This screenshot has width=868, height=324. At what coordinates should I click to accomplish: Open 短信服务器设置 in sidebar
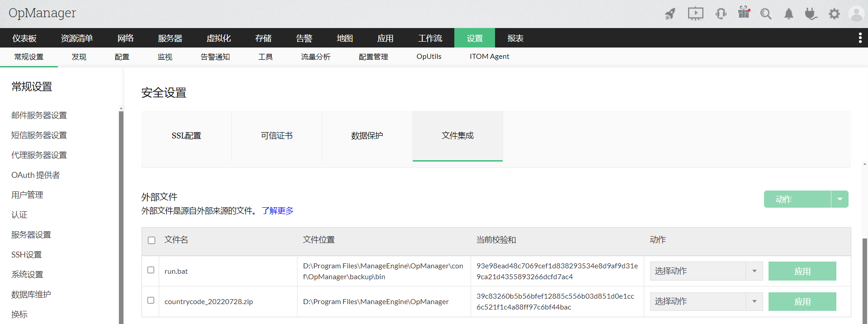click(x=39, y=135)
